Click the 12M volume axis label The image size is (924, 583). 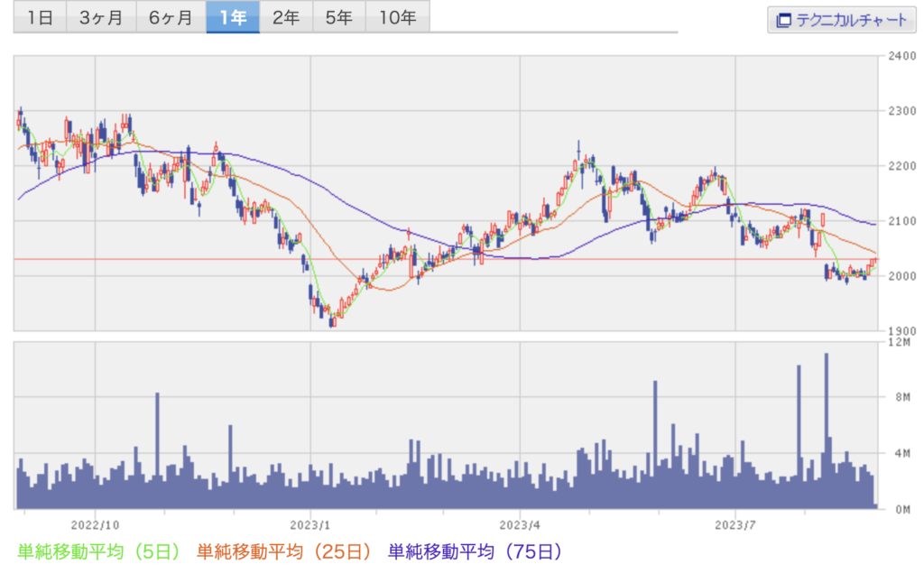(x=900, y=342)
